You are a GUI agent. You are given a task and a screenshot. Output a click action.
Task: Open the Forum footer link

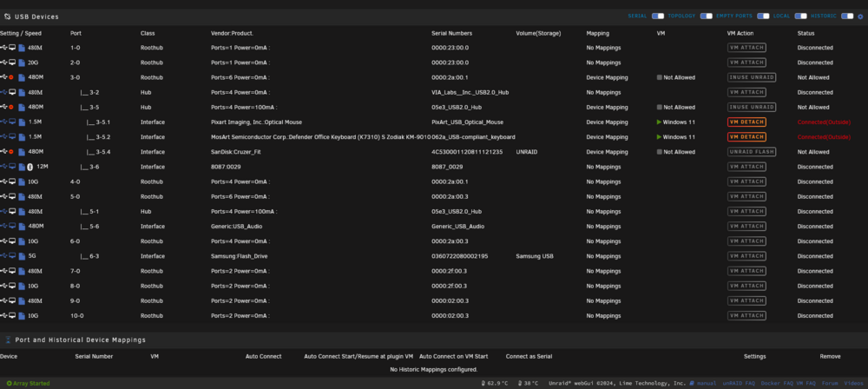tap(830, 384)
